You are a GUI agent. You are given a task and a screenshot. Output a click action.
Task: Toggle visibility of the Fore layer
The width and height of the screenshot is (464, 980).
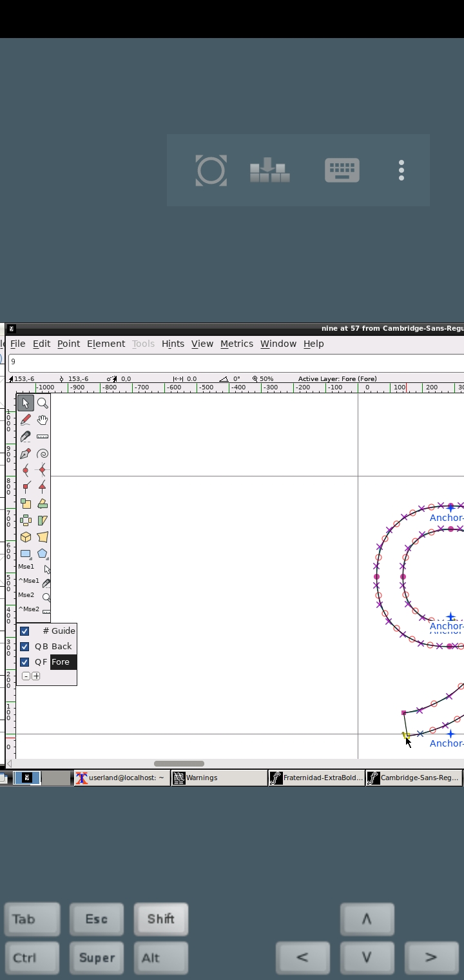(x=24, y=662)
